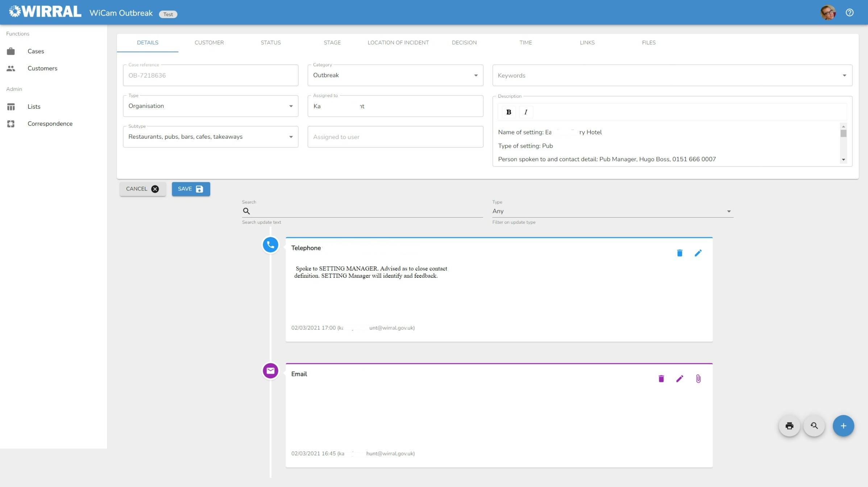The width and height of the screenshot is (868, 487).
Task: Open attachments on the Email update
Action: [698, 378]
